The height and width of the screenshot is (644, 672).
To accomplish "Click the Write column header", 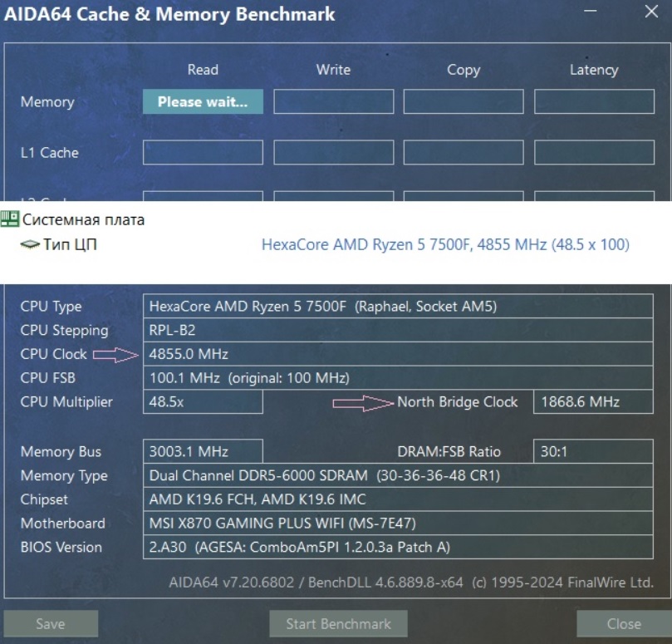I will pyautogui.click(x=333, y=70).
